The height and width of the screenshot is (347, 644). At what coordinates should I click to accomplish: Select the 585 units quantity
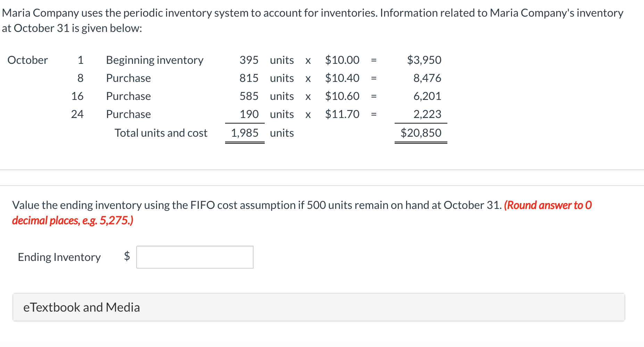(x=249, y=96)
